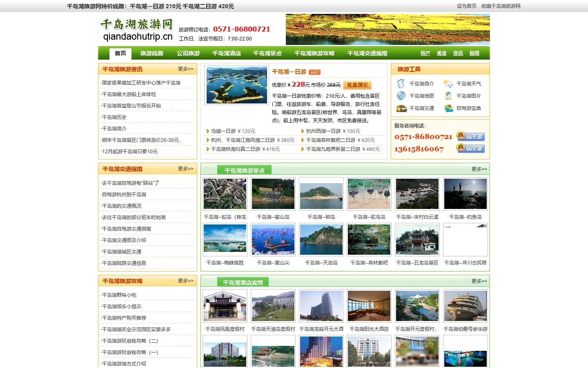Viewport: 588px width, 368px height.
Task: Click 收藏千岛湖旅游网 at the top
Action: pyautogui.click(x=501, y=6)
